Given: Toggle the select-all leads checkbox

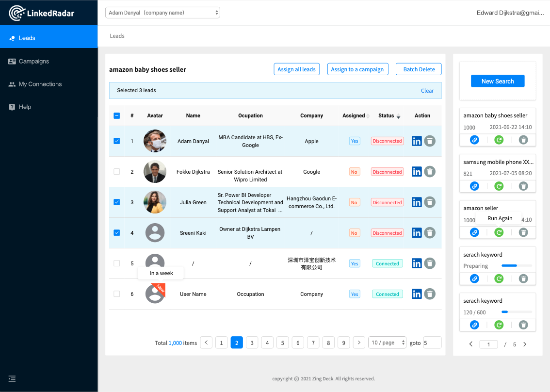Looking at the screenshot, I should pos(117,115).
